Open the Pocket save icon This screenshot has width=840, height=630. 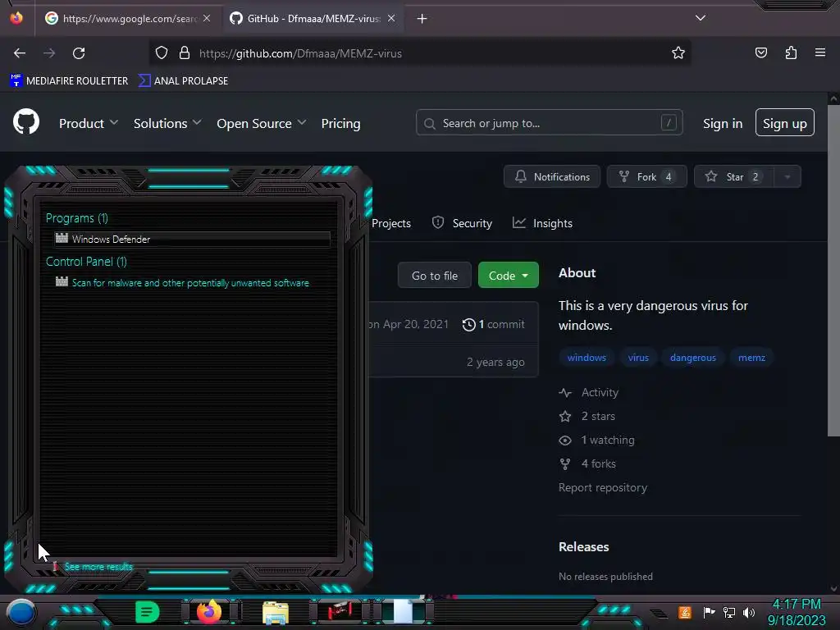(761, 52)
